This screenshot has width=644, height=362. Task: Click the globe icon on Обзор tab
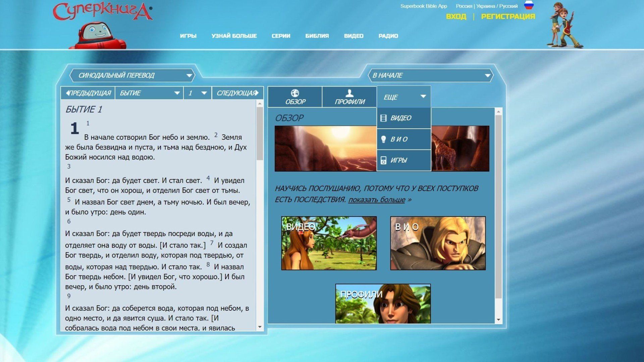tap(295, 93)
